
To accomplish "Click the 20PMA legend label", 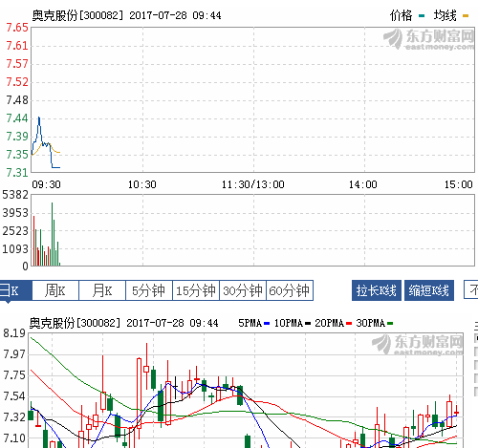I will point(330,323).
